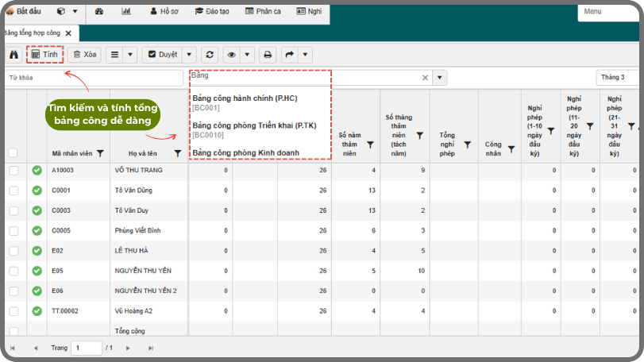This screenshot has width=644, height=362.
Task: Open the Phân ca menu
Action: [x=263, y=11]
